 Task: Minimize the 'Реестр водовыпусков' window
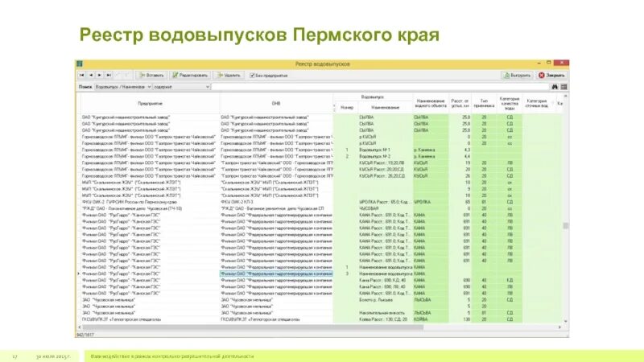pyautogui.click(x=539, y=64)
